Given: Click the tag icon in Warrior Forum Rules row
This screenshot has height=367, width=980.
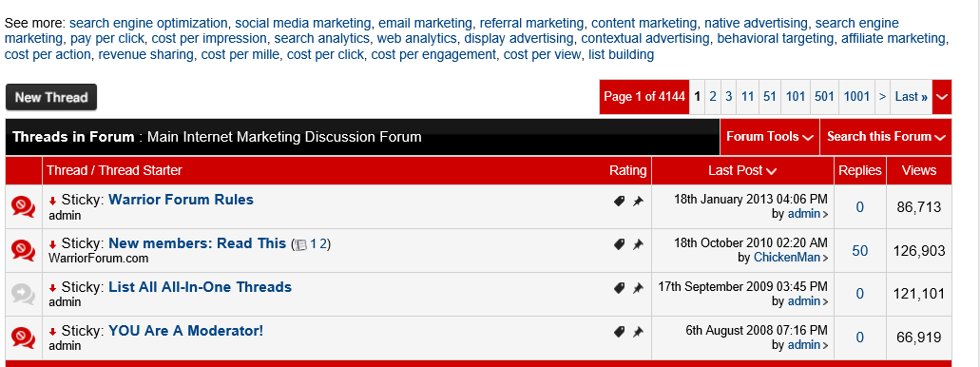Looking at the screenshot, I should coord(620,201).
